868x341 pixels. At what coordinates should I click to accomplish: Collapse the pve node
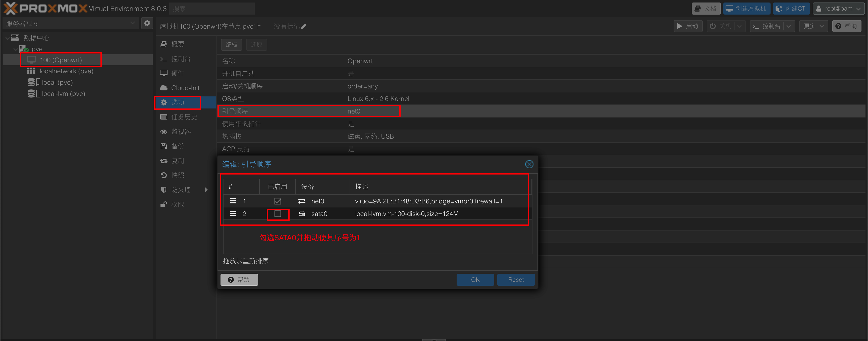pyautogui.click(x=16, y=49)
